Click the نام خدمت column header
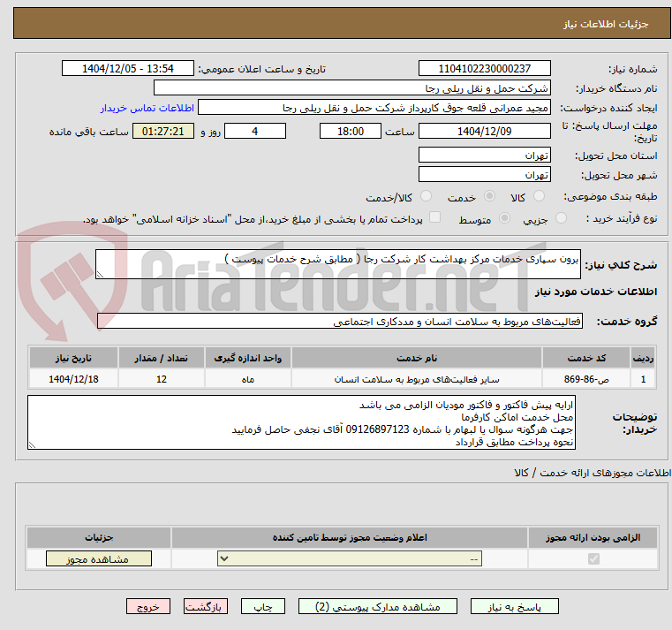Screen dimensions: 672x630 (x=417, y=358)
